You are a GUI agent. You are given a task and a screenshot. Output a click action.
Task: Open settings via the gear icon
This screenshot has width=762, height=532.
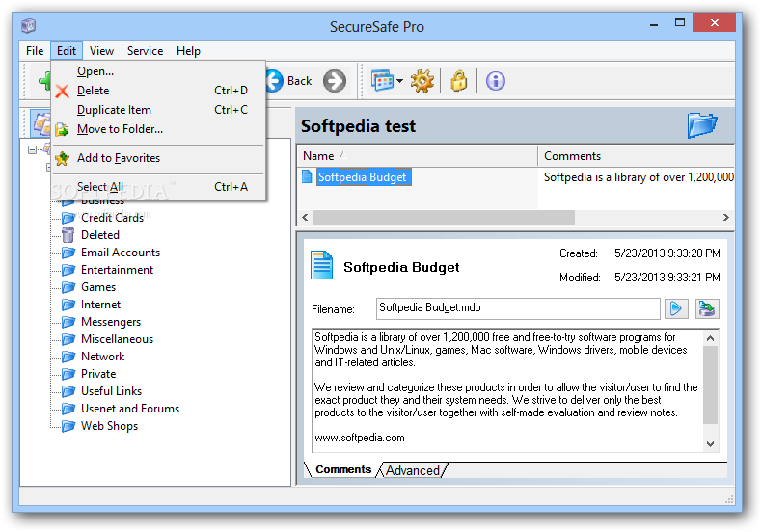(x=422, y=81)
